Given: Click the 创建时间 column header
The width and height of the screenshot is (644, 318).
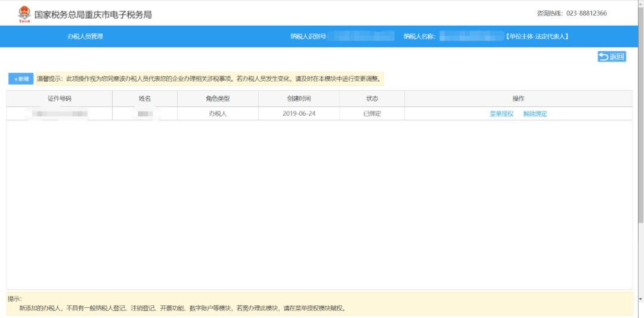Looking at the screenshot, I should (299, 98).
